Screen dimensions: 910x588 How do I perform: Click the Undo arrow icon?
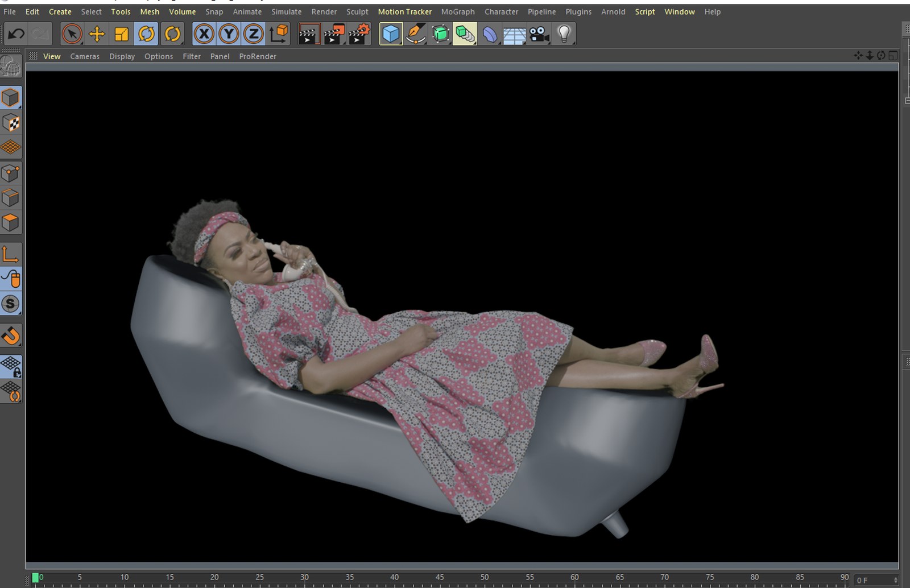[x=16, y=34]
